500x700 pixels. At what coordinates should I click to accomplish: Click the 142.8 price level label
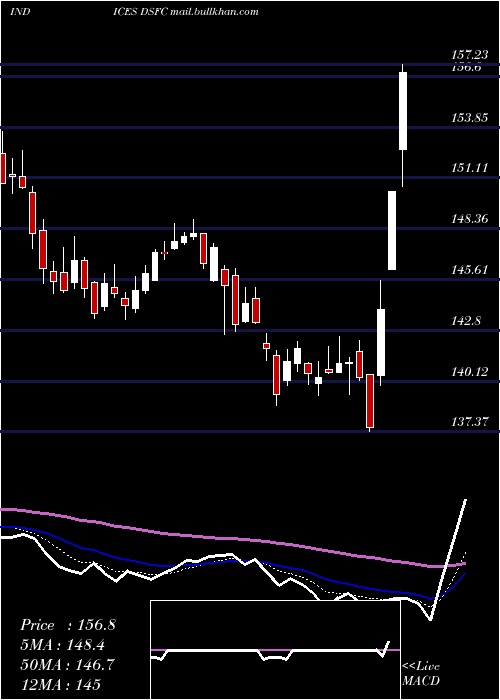click(x=466, y=321)
